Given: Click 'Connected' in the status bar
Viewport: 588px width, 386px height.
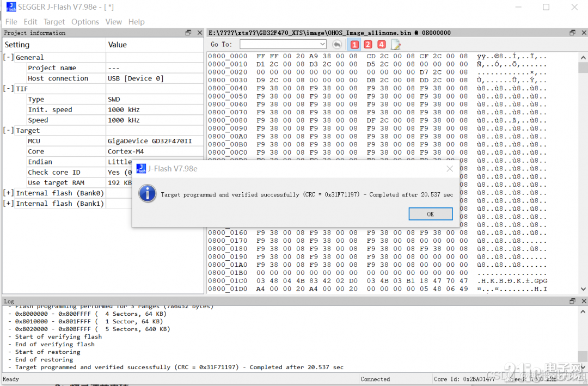Looking at the screenshot, I should [x=375, y=379].
